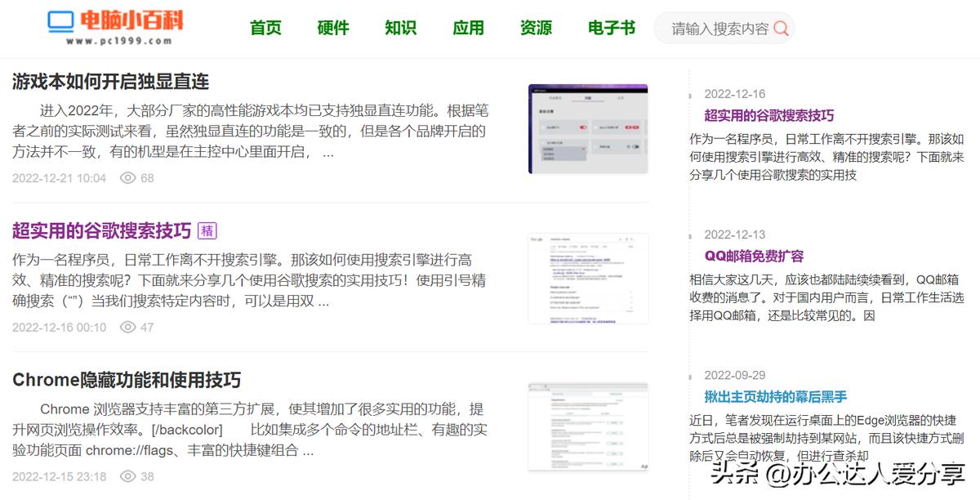
Task: Click the search input box
Action: click(x=719, y=28)
